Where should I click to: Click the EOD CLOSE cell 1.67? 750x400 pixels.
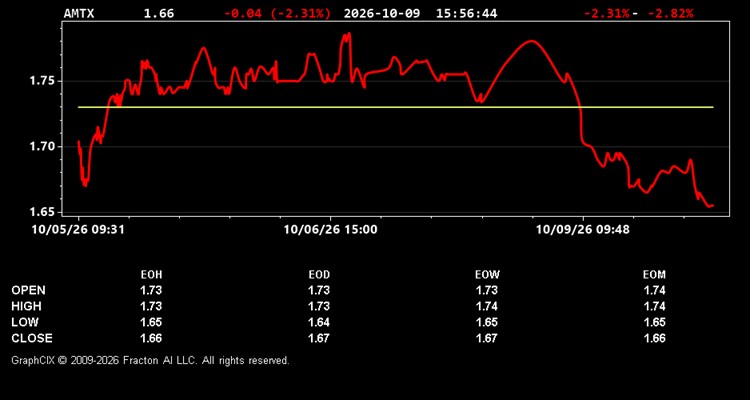click(319, 338)
